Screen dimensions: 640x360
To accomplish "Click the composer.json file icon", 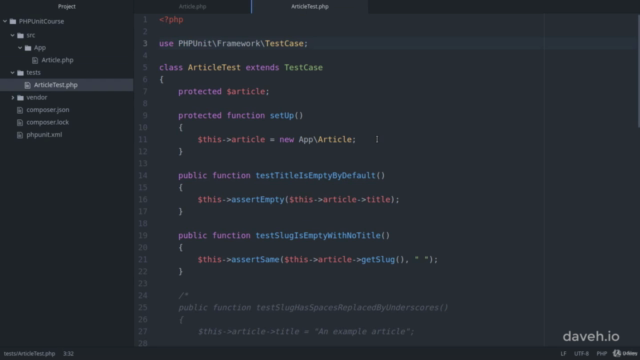I will tap(20, 110).
